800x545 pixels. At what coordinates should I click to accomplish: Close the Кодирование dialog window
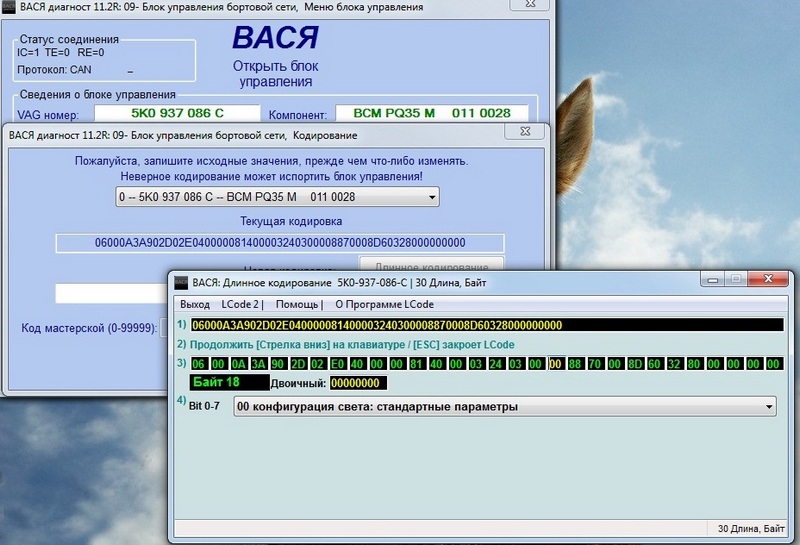coord(524,131)
